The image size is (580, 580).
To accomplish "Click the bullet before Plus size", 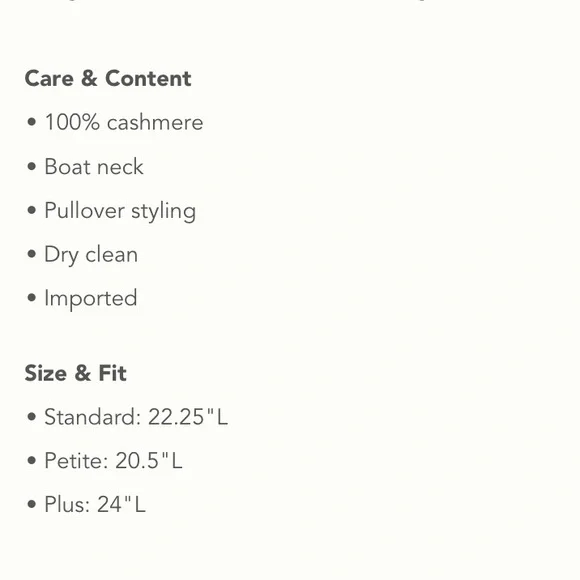I will coord(32,504).
